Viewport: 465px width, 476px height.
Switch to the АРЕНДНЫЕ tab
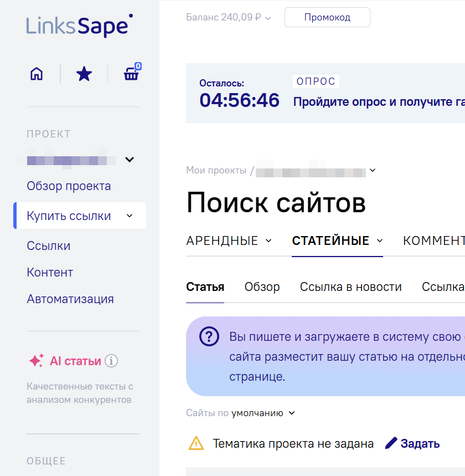[229, 240]
